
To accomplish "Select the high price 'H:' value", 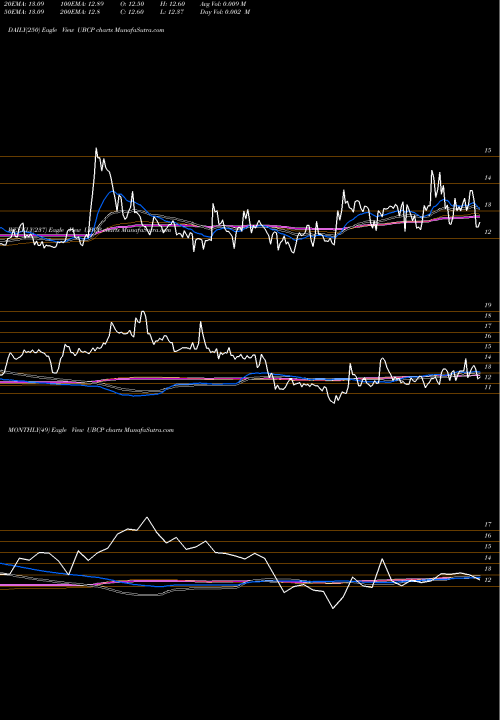I will (172, 4).
